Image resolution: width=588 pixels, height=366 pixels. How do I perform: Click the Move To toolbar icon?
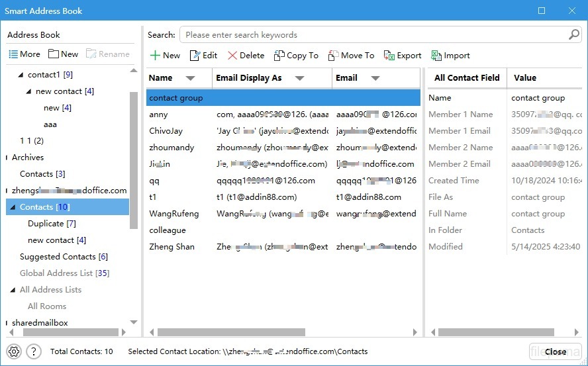[334, 56]
